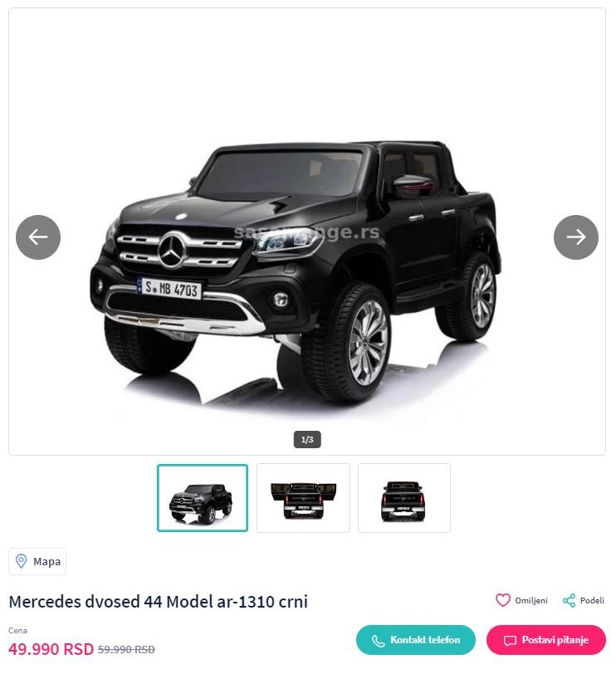Select second thumbnail with open doors

[303, 498]
